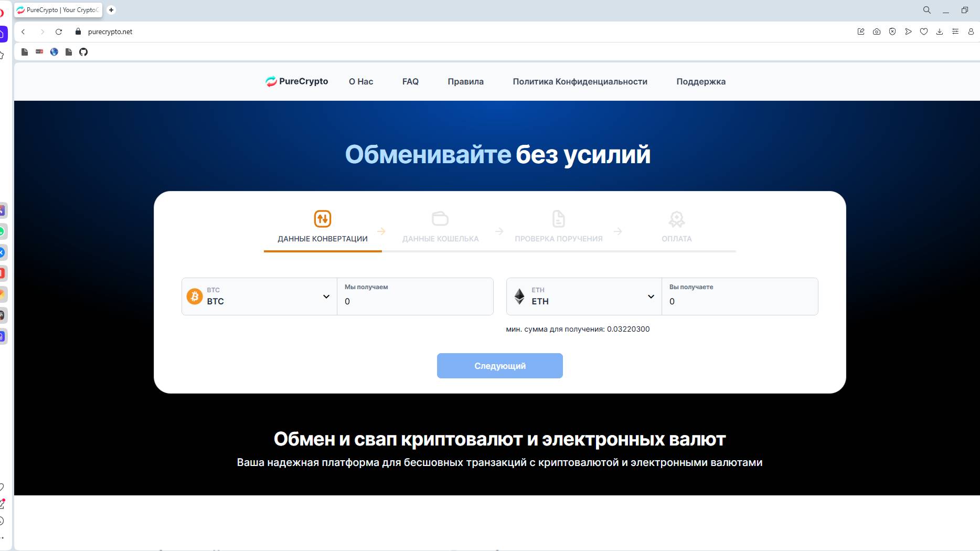Image resolution: width=980 pixels, height=551 pixels.
Task: Open the BTC currency dropdown
Action: pyautogui.click(x=259, y=296)
